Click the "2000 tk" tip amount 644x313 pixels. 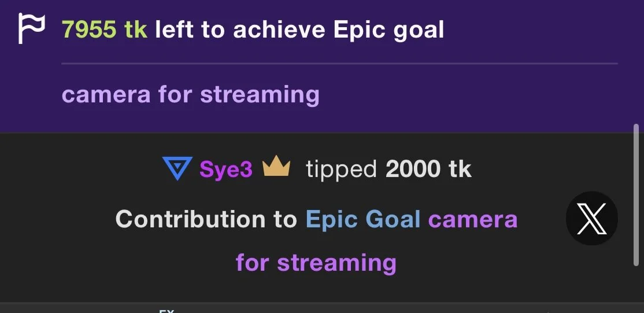[x=428, y=170]
